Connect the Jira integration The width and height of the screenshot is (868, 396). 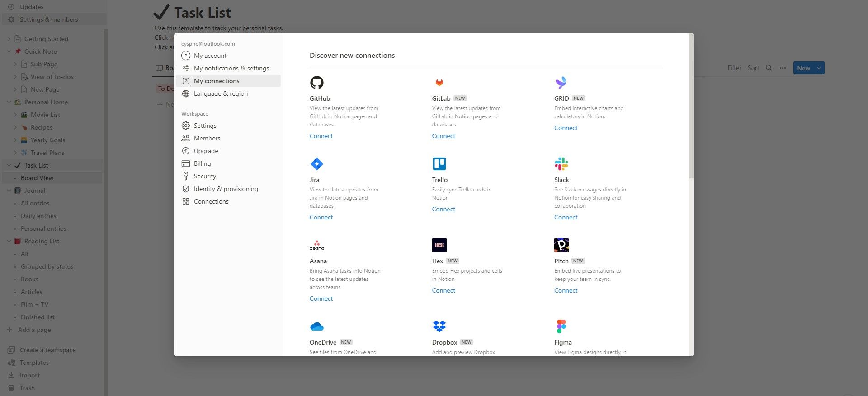(321, 217)
